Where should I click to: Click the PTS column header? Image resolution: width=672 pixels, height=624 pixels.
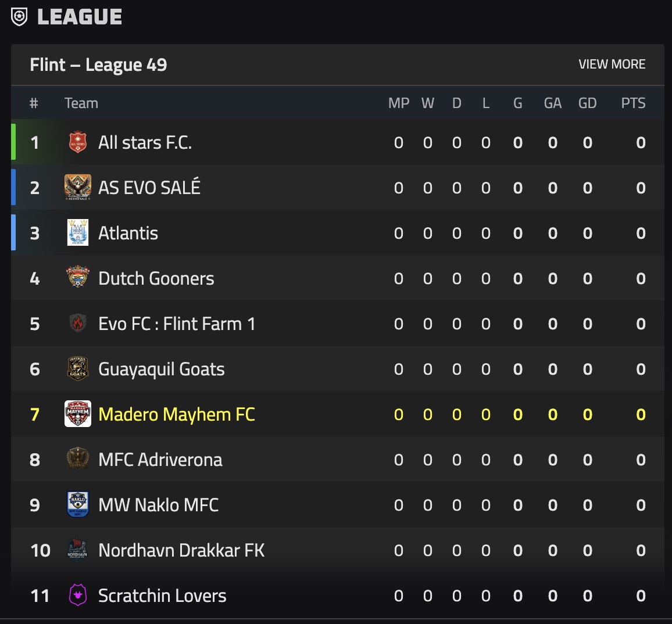point(633,103)
